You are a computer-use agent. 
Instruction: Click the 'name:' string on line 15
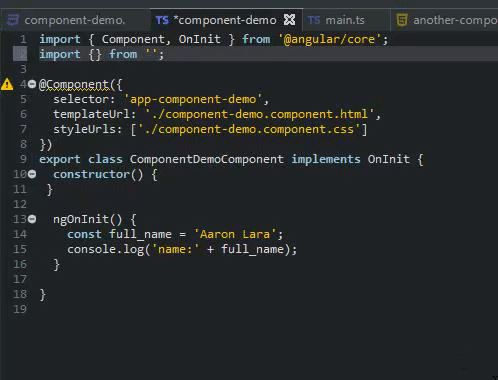click(175, 249)
